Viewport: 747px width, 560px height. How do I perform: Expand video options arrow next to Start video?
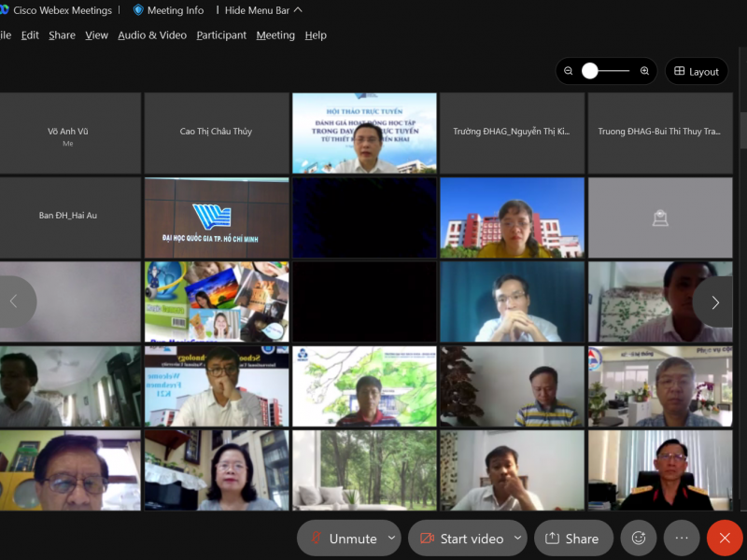point(514,539)
